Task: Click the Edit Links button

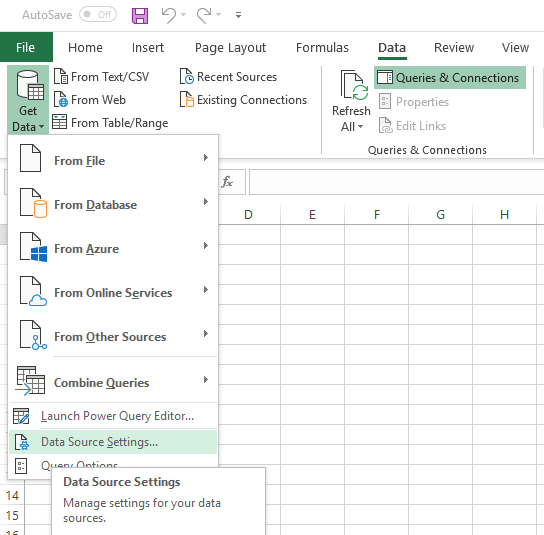Action: tap(413, 126)
